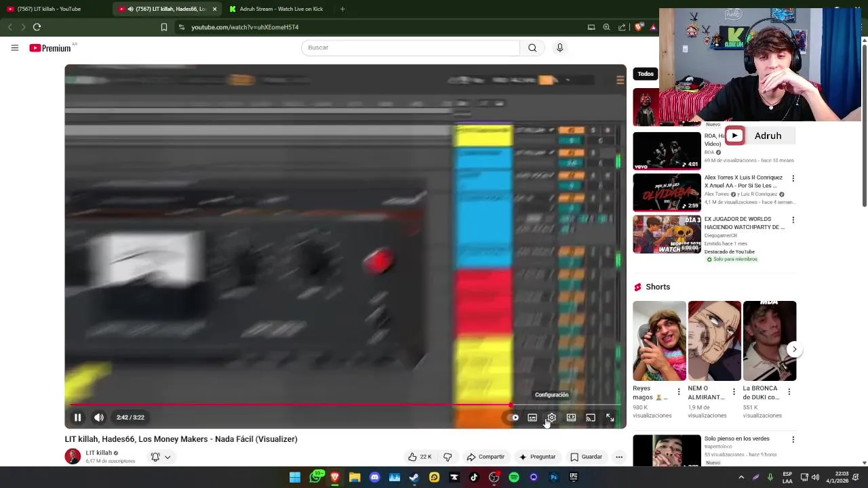Viewport: 868px width, 488px height.
Task: Show next Shorts with arrow button
Action: (794, 350)
